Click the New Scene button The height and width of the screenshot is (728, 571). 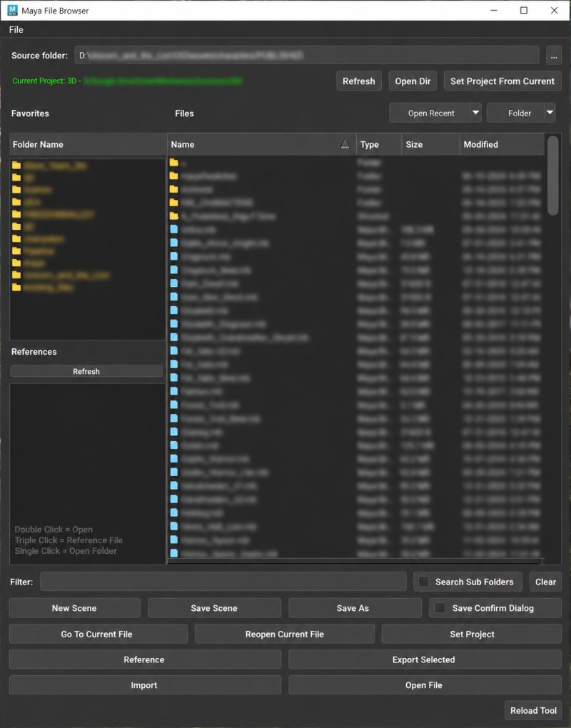point(75,608)
